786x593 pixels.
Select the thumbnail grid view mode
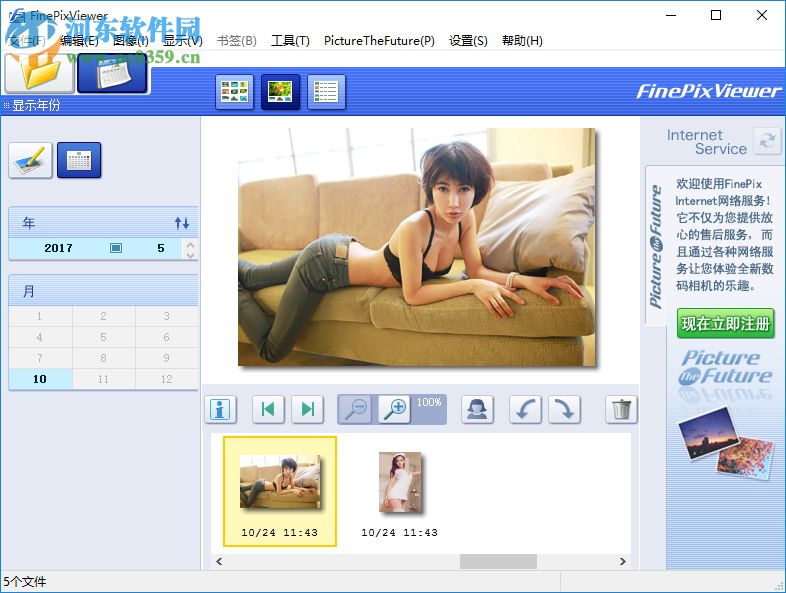234,92
